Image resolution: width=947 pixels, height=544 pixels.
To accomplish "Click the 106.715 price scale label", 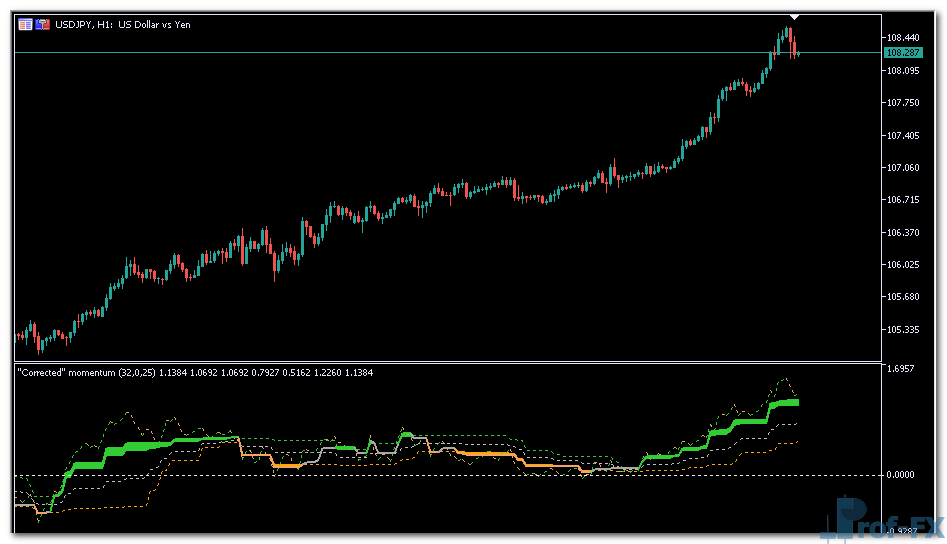I will pos(902,200).
